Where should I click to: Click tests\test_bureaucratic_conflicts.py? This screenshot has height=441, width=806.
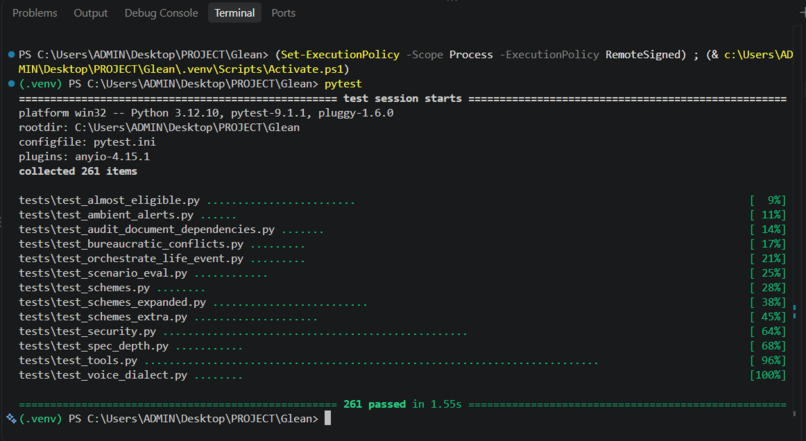131,244
